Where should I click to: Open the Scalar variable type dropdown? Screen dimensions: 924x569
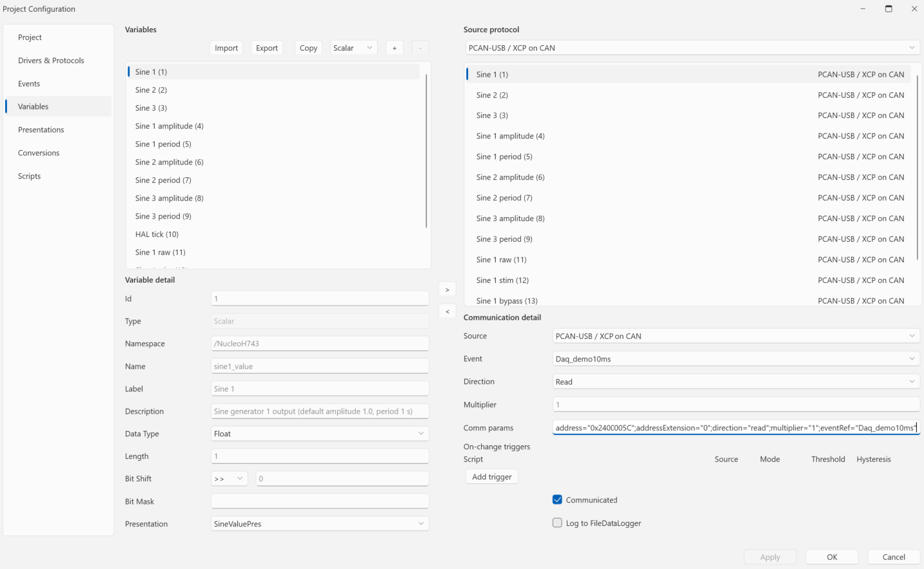(353, 48)
